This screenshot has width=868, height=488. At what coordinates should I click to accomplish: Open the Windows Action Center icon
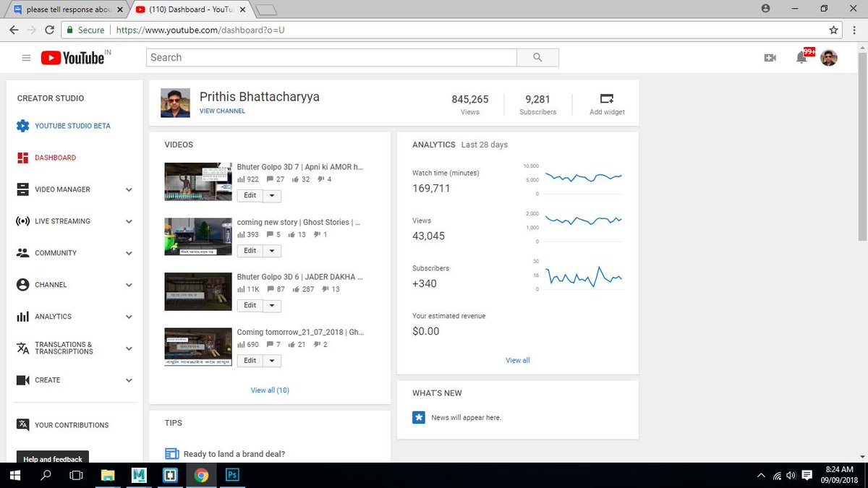click(807, 475)
